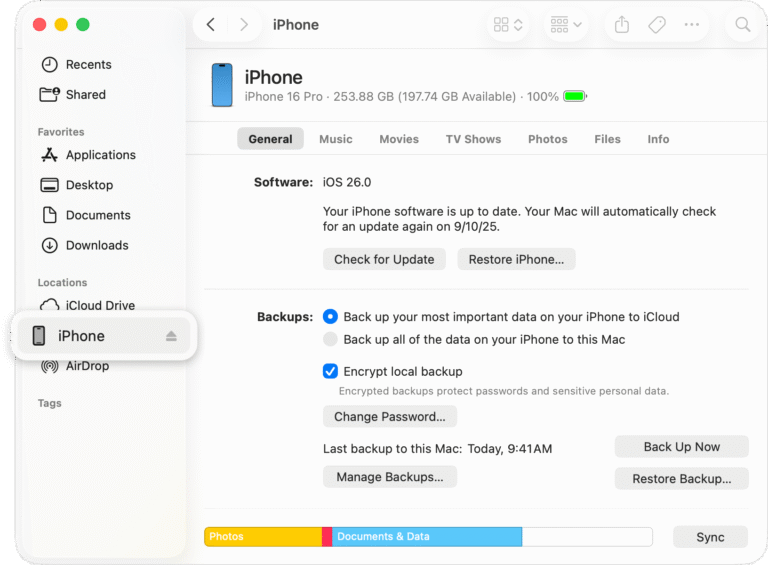Click the Restore iPhone... button
This screenshot has height=565, width=768.
click(516, 259)
